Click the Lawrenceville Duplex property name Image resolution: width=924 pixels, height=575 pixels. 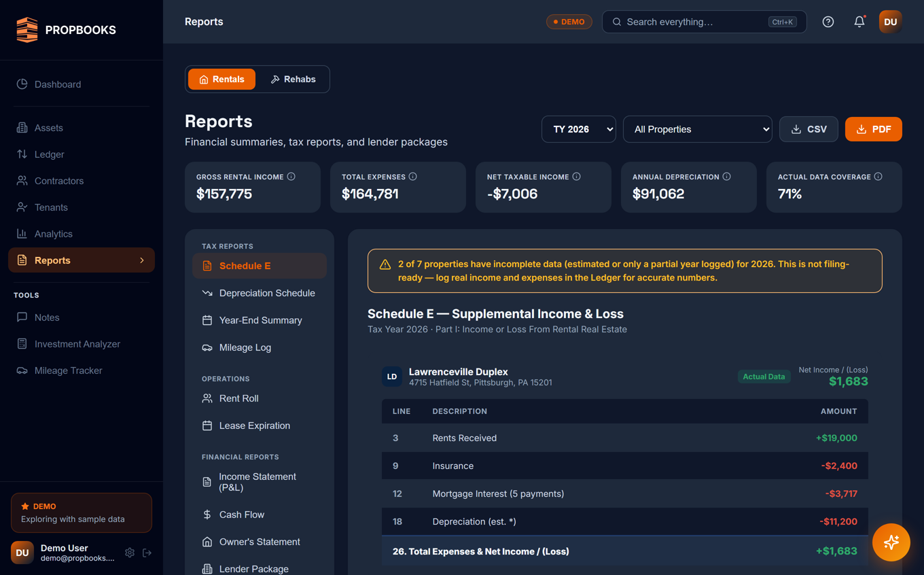459,372
